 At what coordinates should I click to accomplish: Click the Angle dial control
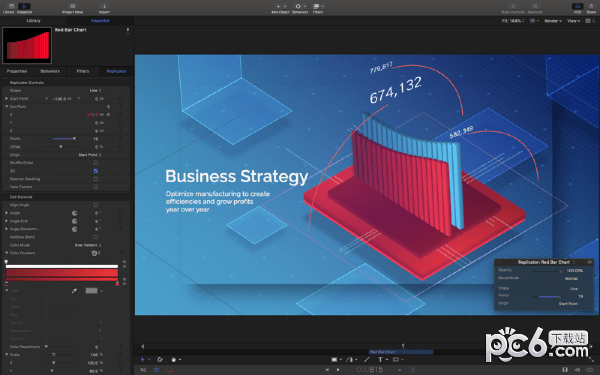pos(74,213)
